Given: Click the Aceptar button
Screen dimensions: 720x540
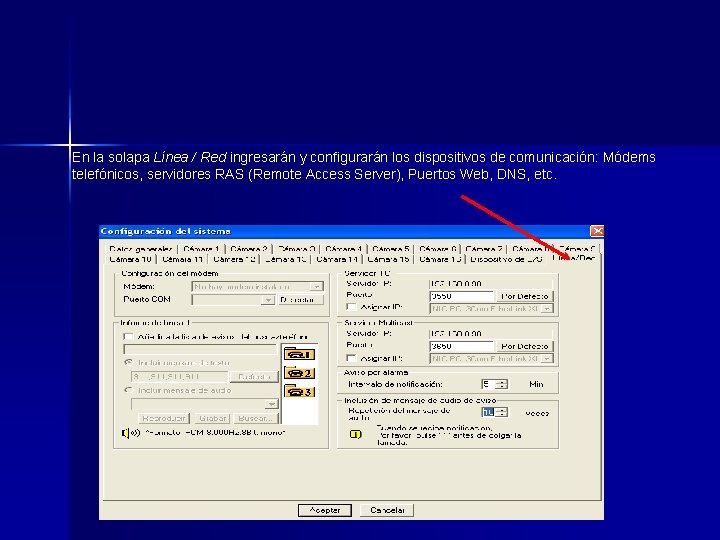Looking at the screenshot, I should (325, 510).
